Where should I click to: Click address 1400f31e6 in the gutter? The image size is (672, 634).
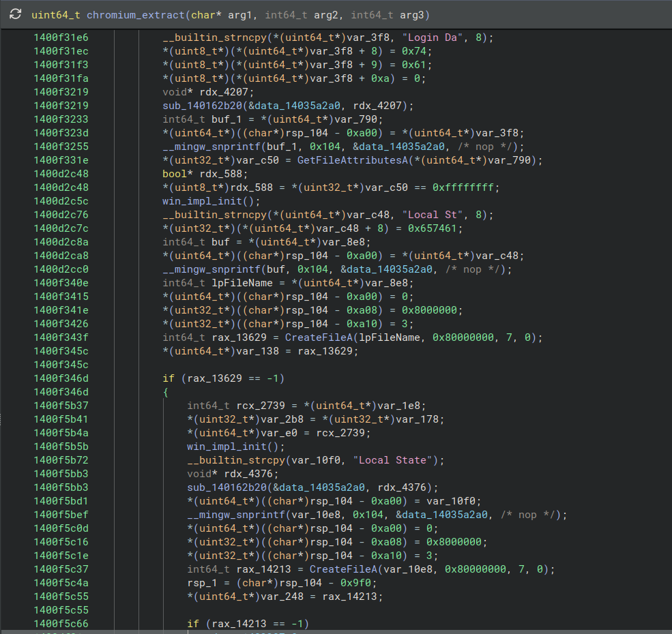pyautogui.click(x=61, y=37)
